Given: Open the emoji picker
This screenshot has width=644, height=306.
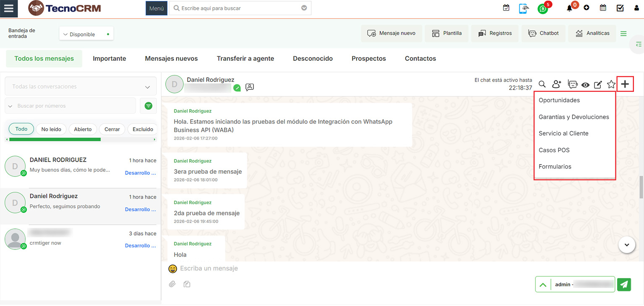Looking at the screenshot, I should coord(172,269).
